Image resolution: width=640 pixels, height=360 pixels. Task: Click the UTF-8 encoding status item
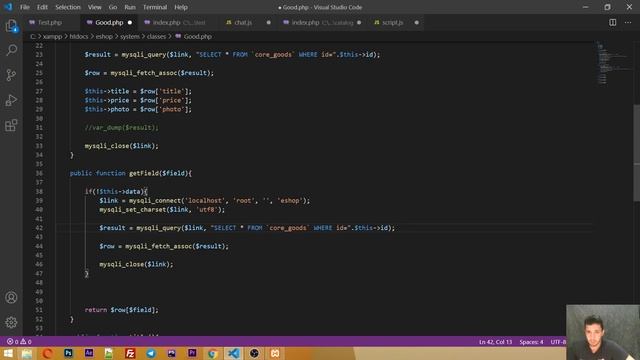tap(558, 342)
